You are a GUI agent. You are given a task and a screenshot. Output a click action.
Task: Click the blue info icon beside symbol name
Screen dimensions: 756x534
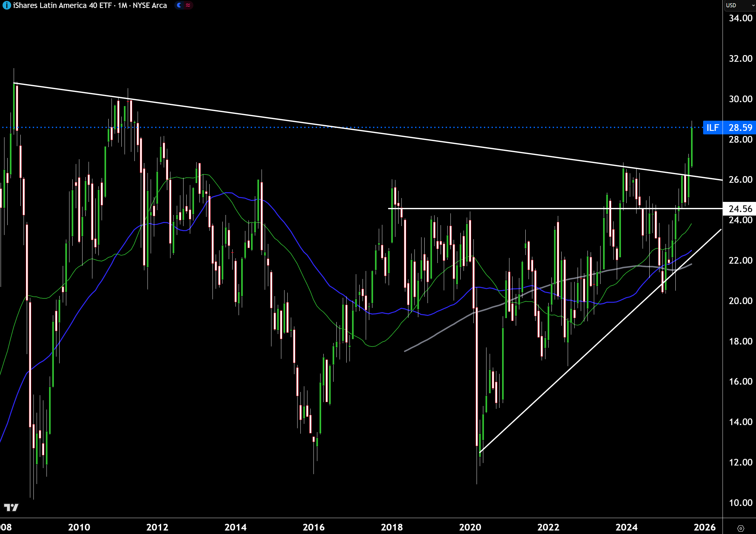pyautogui.click(x=7, y=6)
